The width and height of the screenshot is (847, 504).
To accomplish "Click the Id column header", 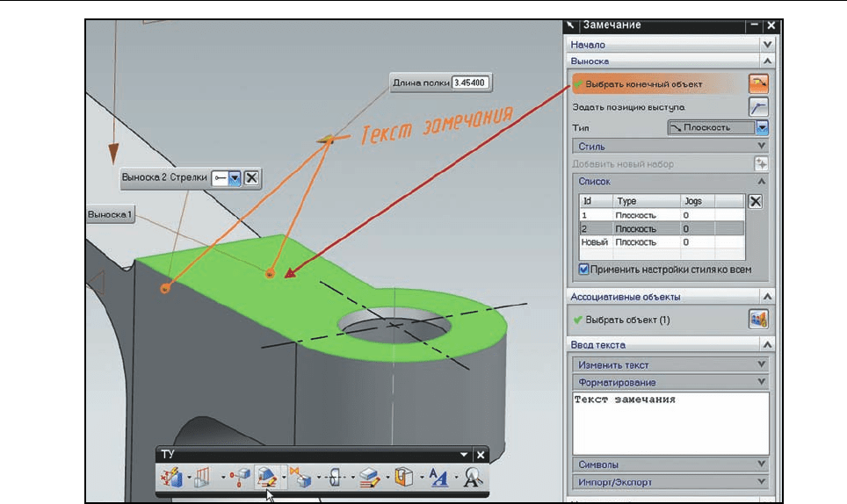I will pos(596,201).
